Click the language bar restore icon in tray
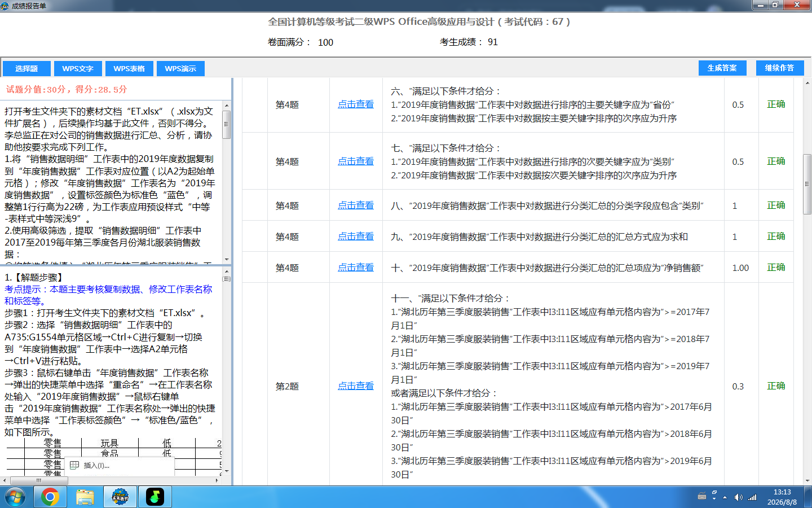This screenshot has height=508, width=812. pos(714,493)
